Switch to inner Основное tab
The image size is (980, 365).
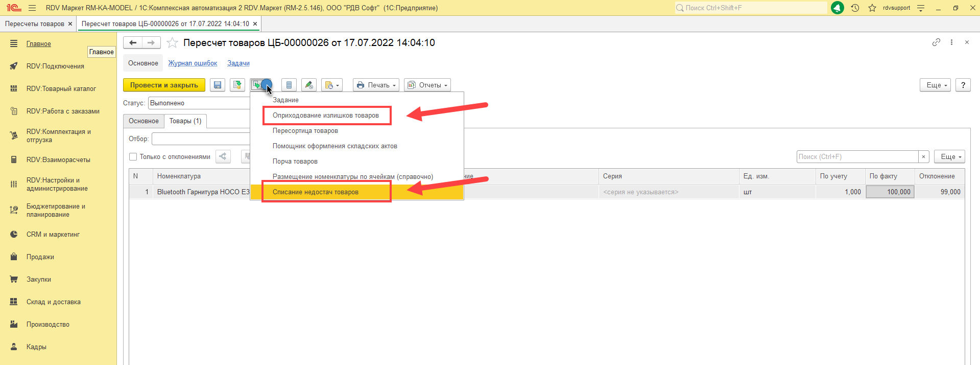click(x=144, y=121)
